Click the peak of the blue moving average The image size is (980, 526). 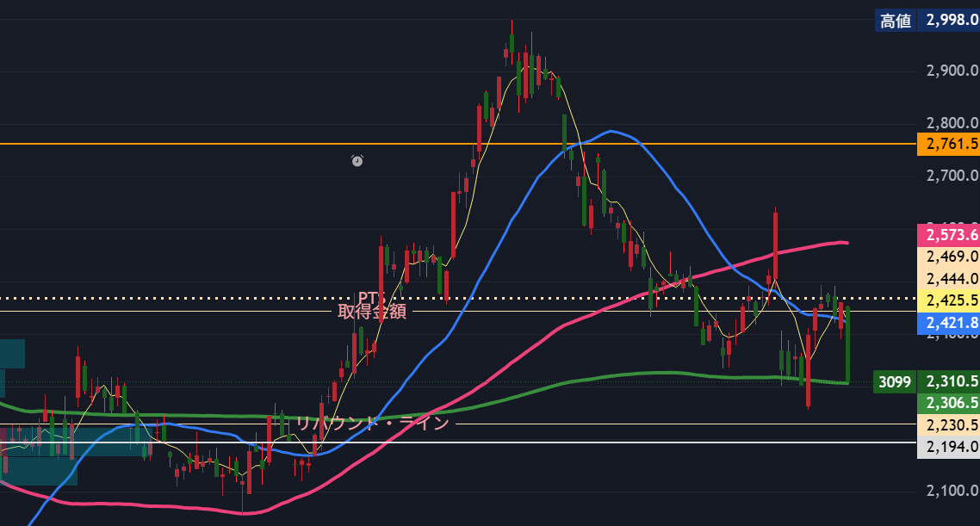[x=611, y=131]
